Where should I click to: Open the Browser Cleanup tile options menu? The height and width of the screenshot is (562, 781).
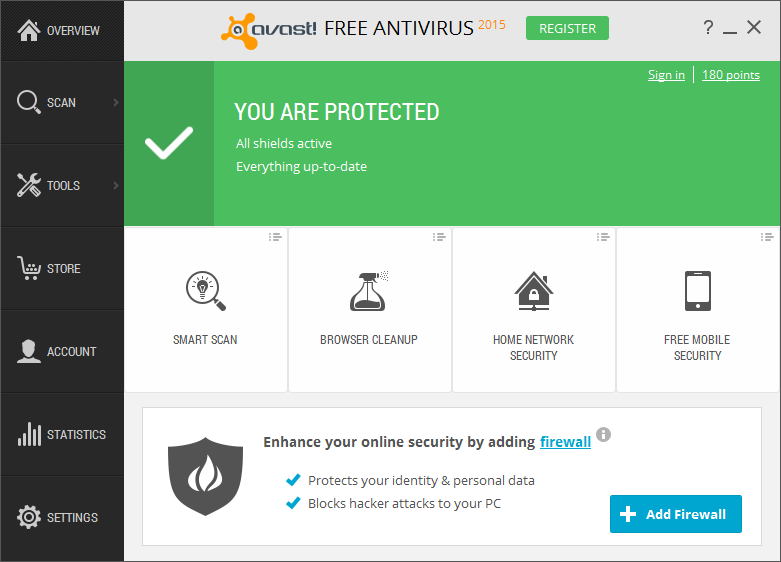(439, 237)
